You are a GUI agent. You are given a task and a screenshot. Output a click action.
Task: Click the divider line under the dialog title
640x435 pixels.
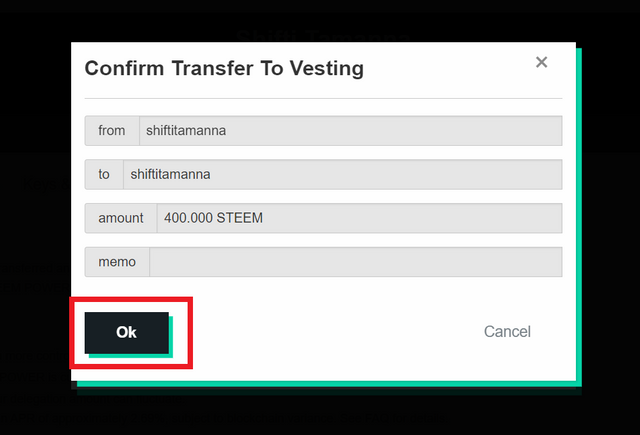coord(323,98)
